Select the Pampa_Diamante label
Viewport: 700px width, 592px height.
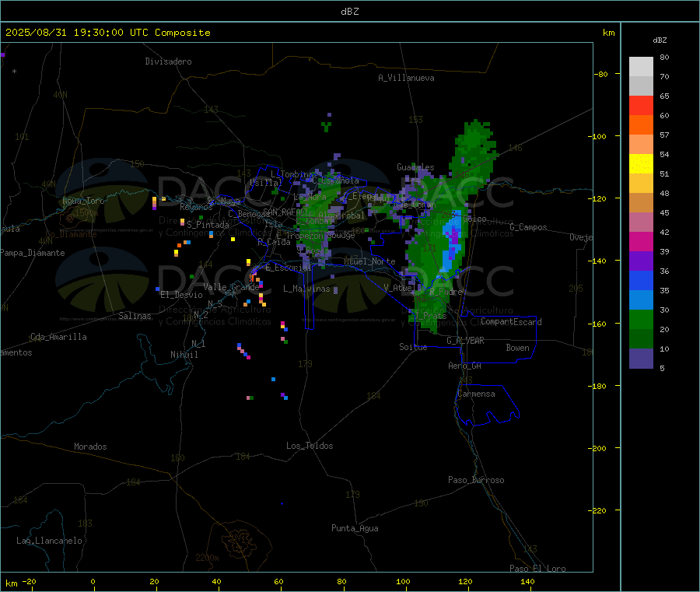33,253
